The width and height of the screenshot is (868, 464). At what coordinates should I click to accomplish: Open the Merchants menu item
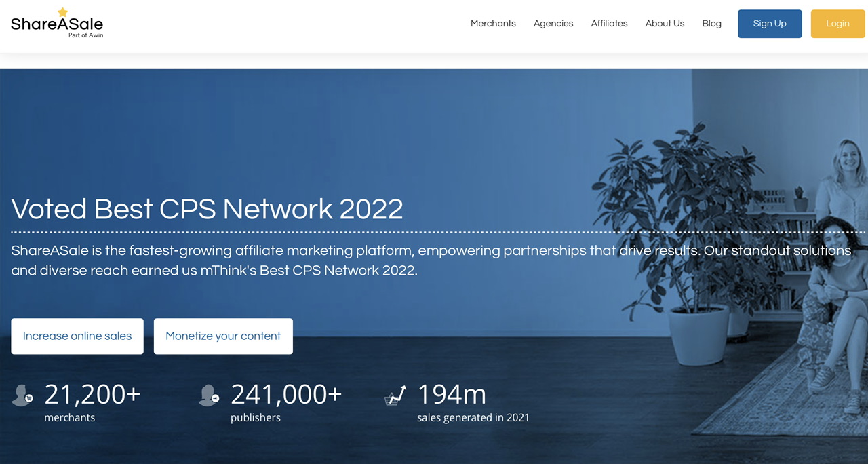[493, 24]
